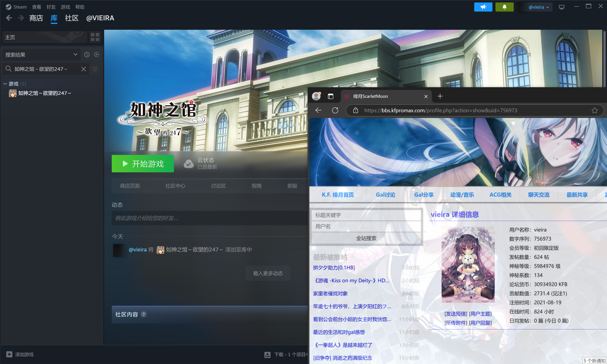Open Big Picture mode monitor icon

click(561, 7)
